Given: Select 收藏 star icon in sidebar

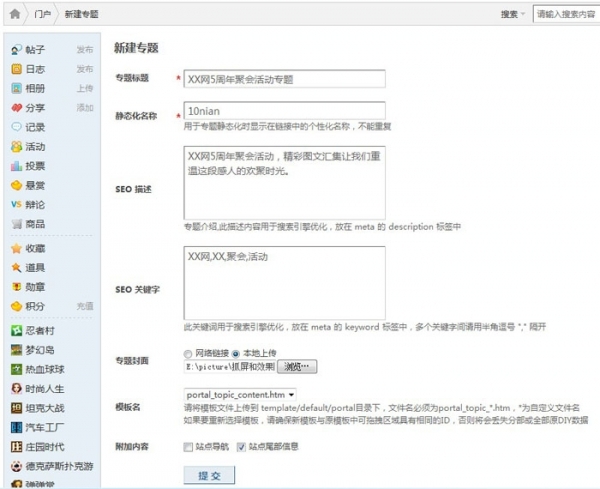Looking at the screenshot, I should (16, 248).
